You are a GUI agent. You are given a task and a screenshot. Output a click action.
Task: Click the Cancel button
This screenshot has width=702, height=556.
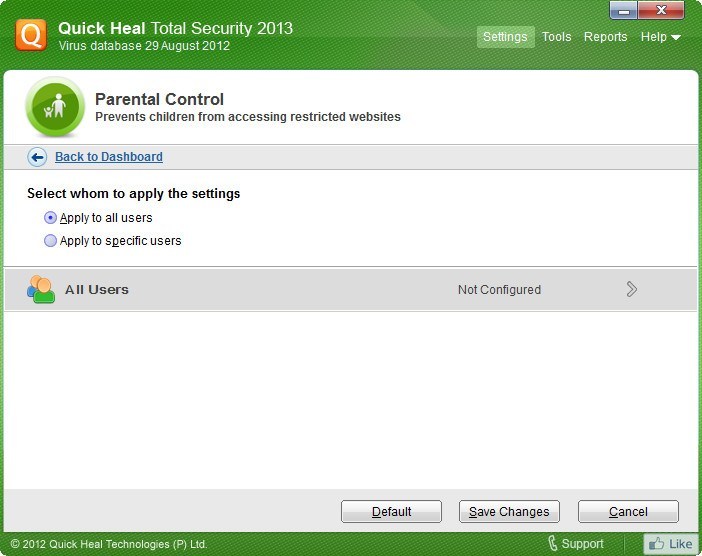point(628,511)
